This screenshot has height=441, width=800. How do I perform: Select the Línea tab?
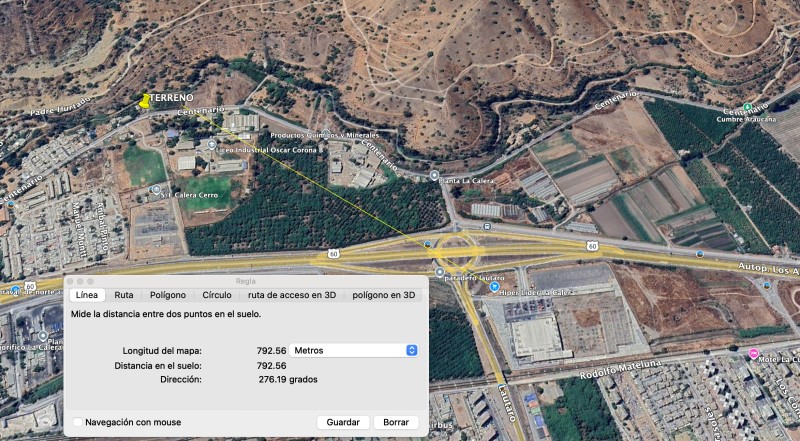(x=87, y=295)
